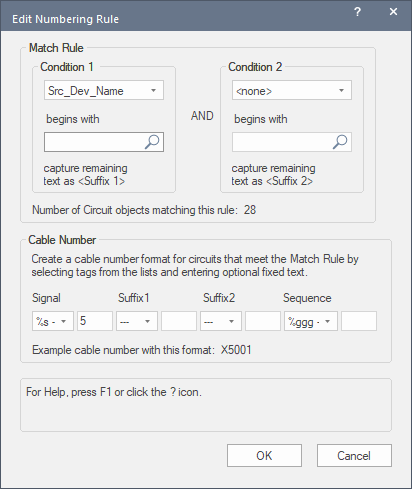The image size is (412, 489).
Task: Click the Sequence fixed text field
Action: coord(359,321)
